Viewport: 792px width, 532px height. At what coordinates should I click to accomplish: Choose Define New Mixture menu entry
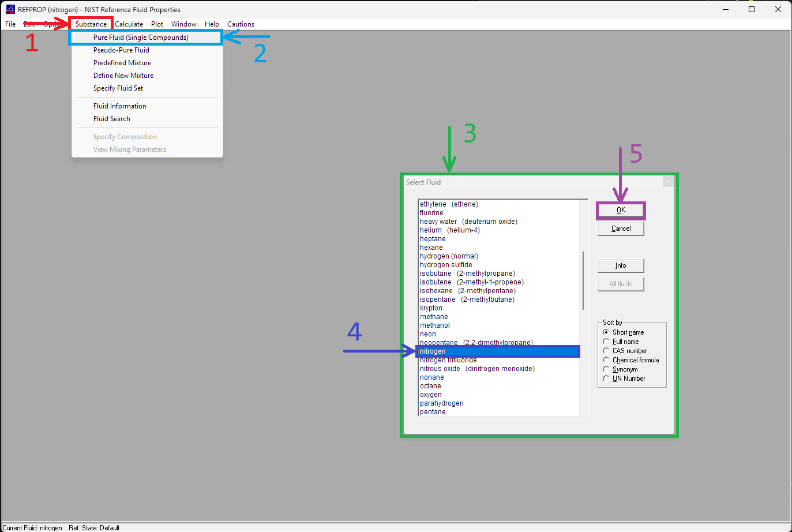147,76
